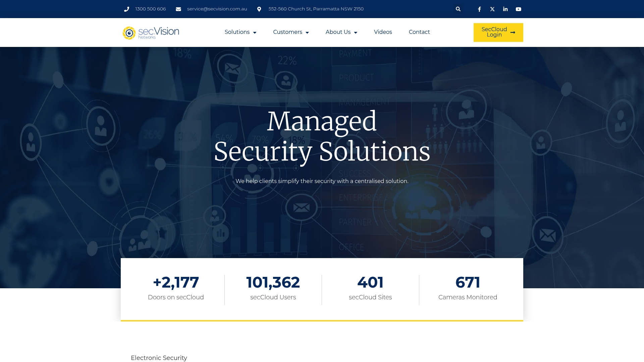Open the X (Twitter) social icon
Viewport: 644px width, 362px height.
tap(492, 9)
